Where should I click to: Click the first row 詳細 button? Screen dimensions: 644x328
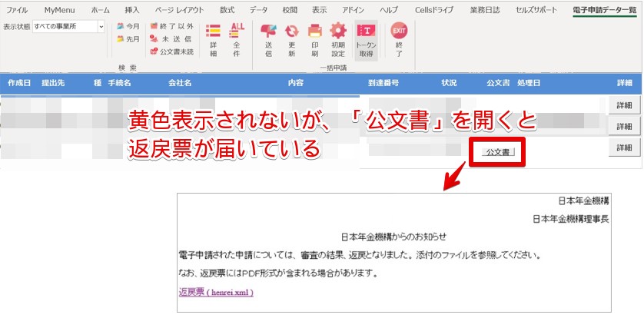pyautogui.click(x=624, y=105)
